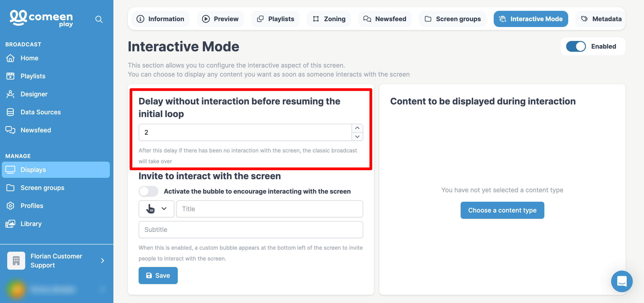The height and width of the screenshot is (303, 644).
Task: Click the Playlists icon in sidebar
Action: (10, 76)
